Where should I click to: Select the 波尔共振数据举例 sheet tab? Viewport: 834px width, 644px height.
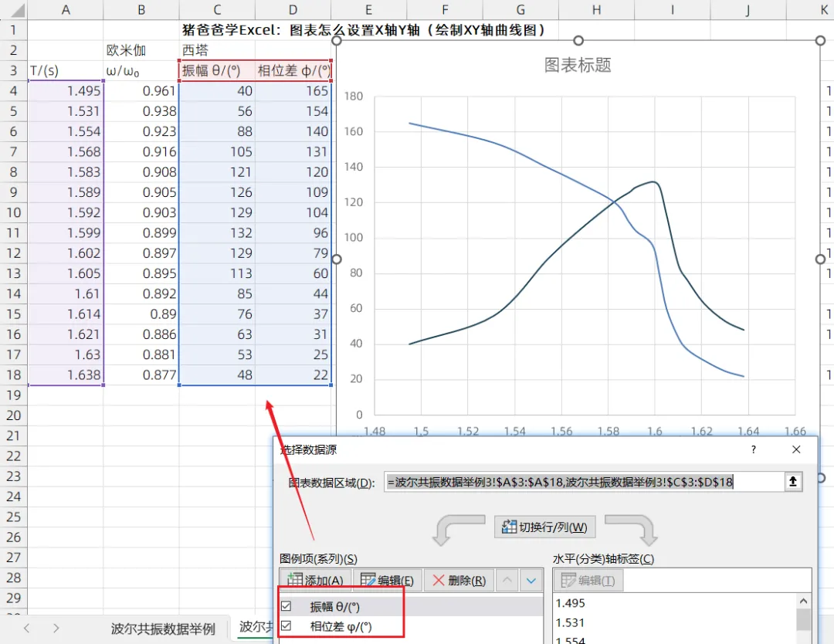163,629
